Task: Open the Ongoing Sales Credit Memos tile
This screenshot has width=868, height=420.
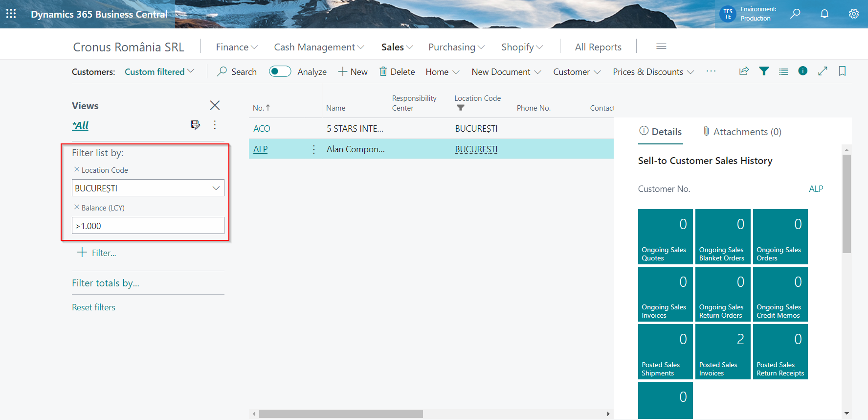Action: [x=780, y=294]
